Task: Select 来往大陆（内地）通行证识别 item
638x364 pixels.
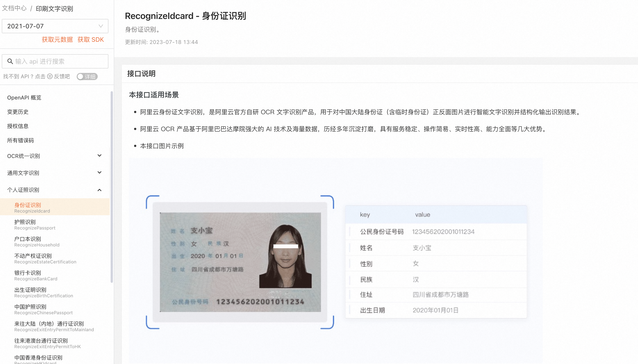Action: click(55, 327)
